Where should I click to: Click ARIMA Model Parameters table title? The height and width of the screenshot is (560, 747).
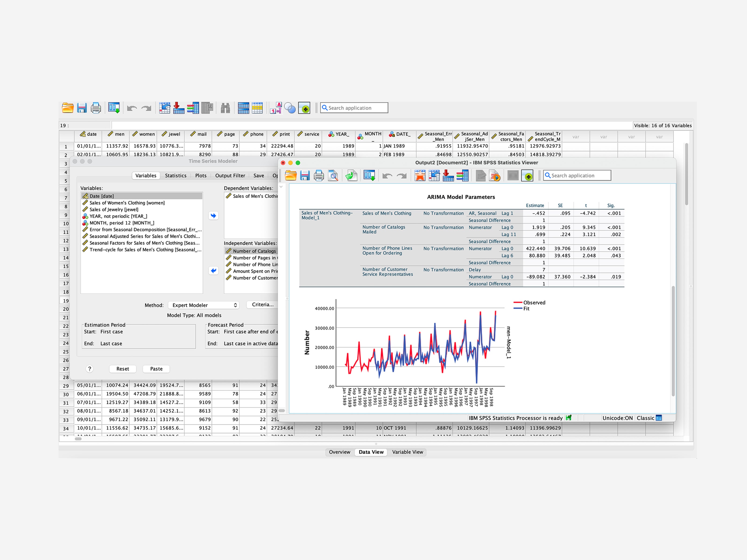pyautogui.click(x=461, y=197)
